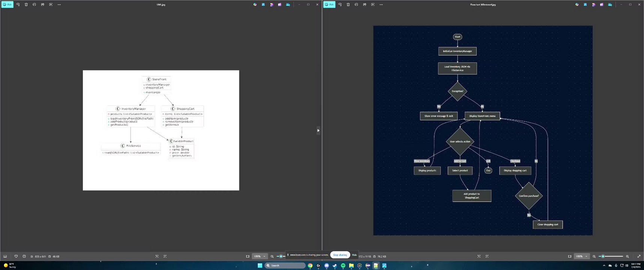Share the image from UML.jpg window

(43, 4)
